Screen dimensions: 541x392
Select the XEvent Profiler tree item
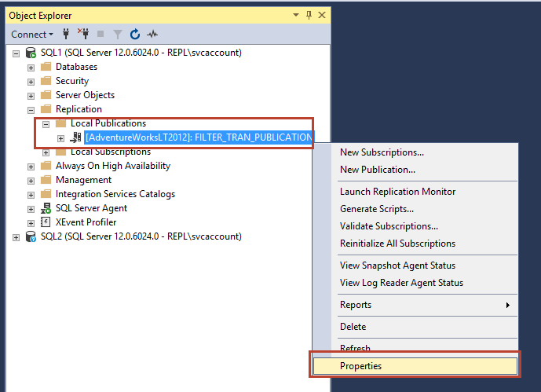point(86,222)
